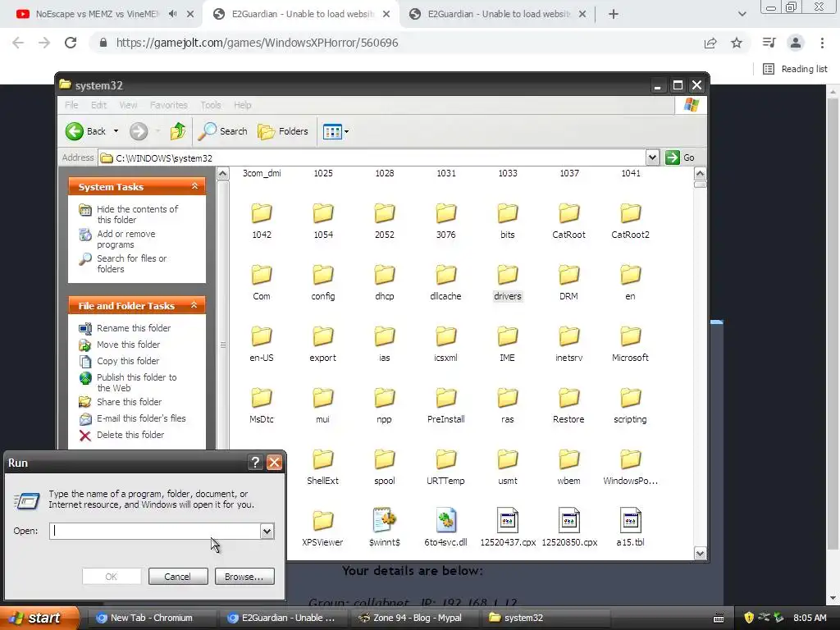Click the Back button in system32 toolbar
The height and width of the screenshot is (630, 840).
85,131
